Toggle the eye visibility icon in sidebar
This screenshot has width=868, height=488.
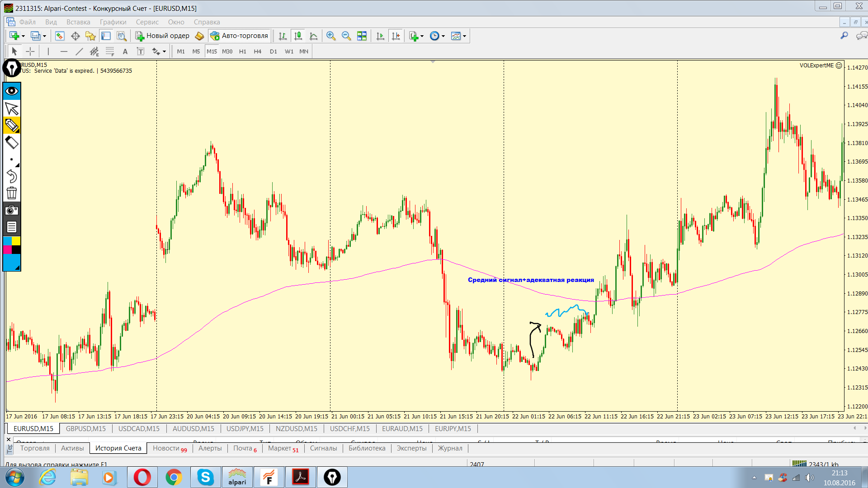coord(12,91)
